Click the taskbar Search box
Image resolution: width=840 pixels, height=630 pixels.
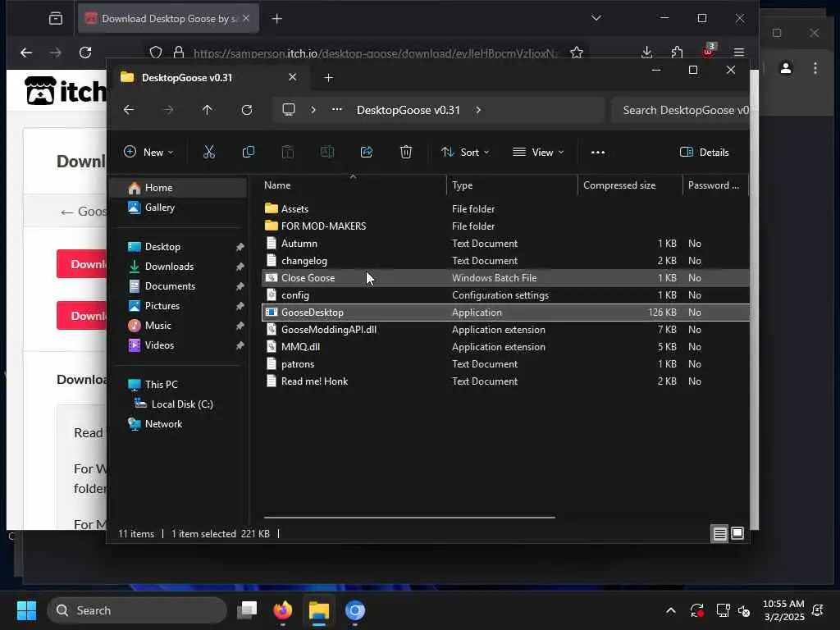pos(137,610)
